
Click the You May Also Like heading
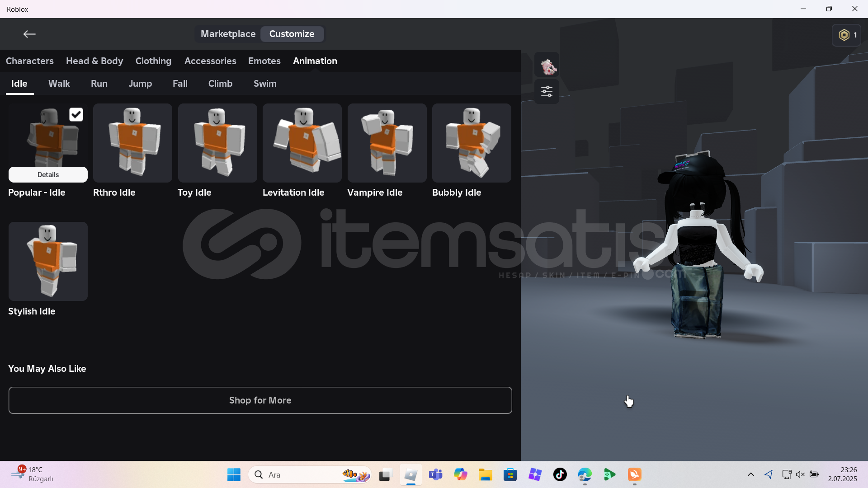point(47,369)
